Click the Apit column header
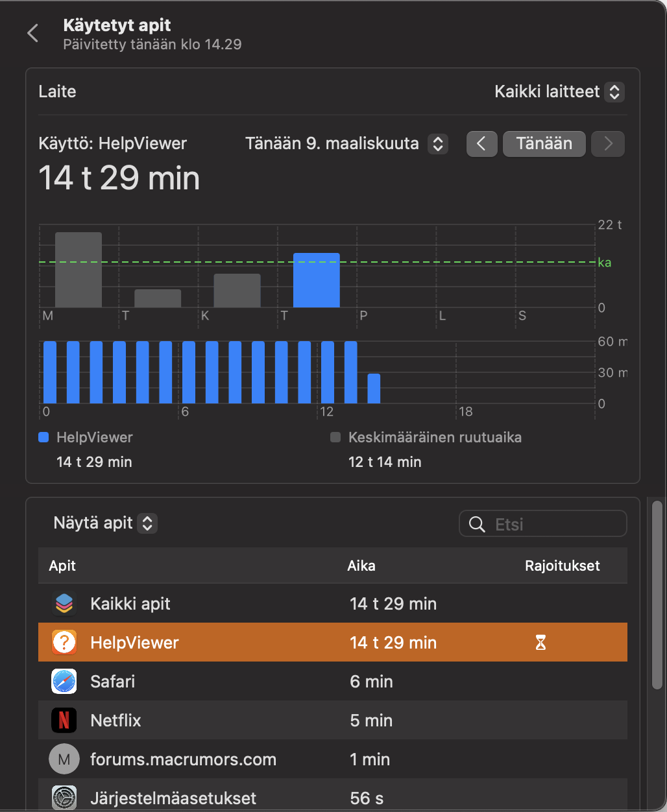667x812 pixels. coord(62,566)
